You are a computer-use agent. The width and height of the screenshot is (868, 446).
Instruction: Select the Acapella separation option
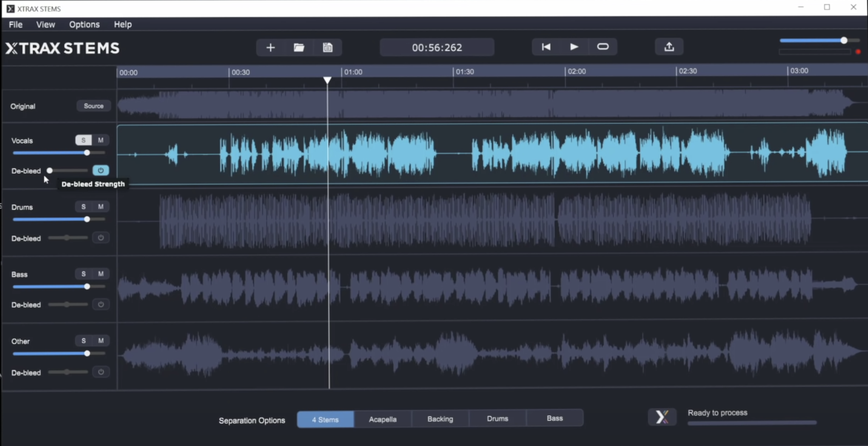(x=383, y=419)
